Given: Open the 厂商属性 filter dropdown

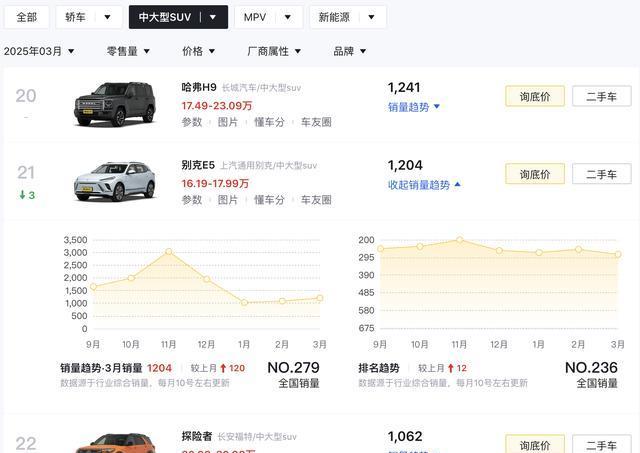Looking at the screenshot, I should click(274, 51).
